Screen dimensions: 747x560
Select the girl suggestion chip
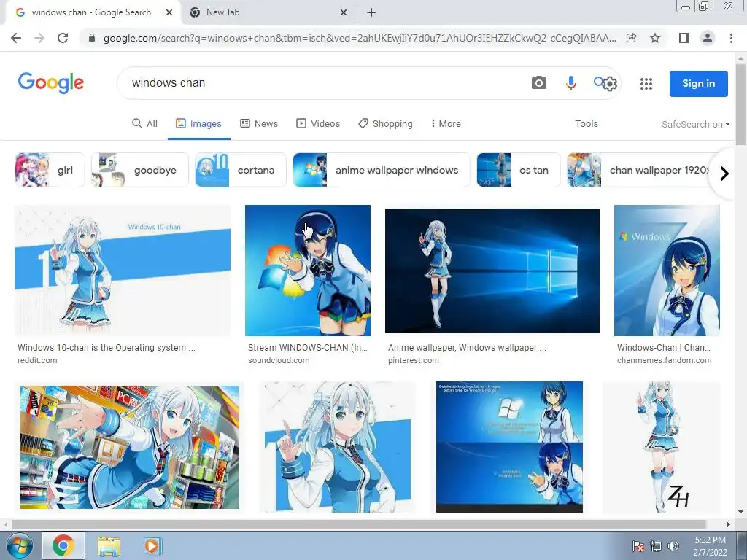point(50,170)
